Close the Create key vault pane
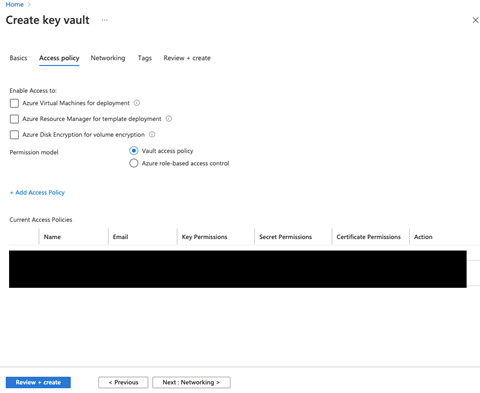480x393 pixels. tap(475, 20)
